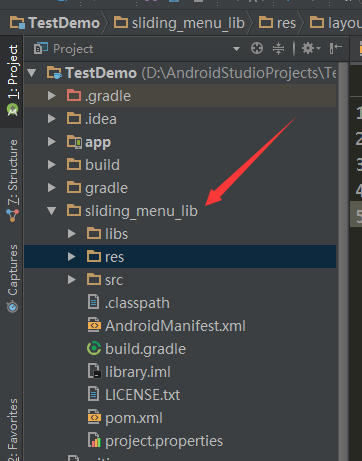The height and width of the screenshot is (461, 362).
Task: Click the build.gradle file icon
Action: (x=94, y=349)
